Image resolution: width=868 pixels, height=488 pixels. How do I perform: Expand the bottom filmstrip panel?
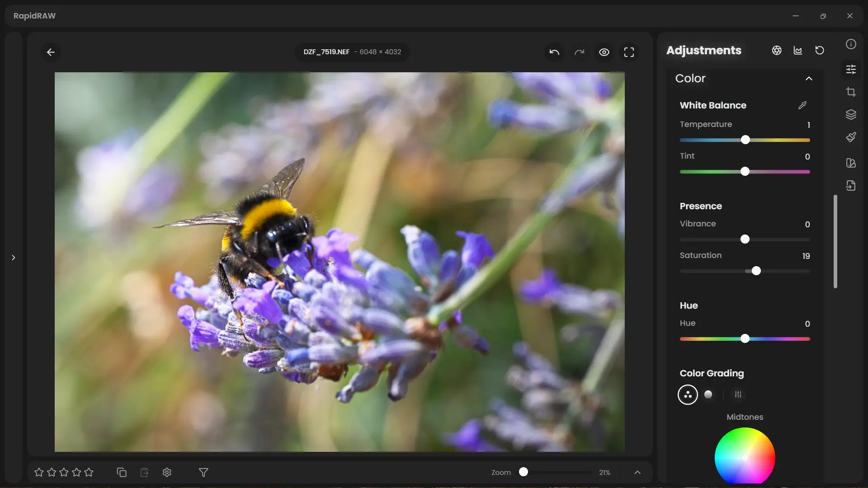[637, 472]
